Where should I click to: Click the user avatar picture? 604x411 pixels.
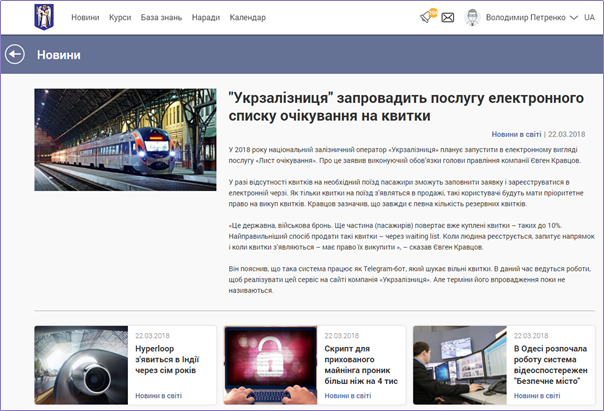coord(471,18)
